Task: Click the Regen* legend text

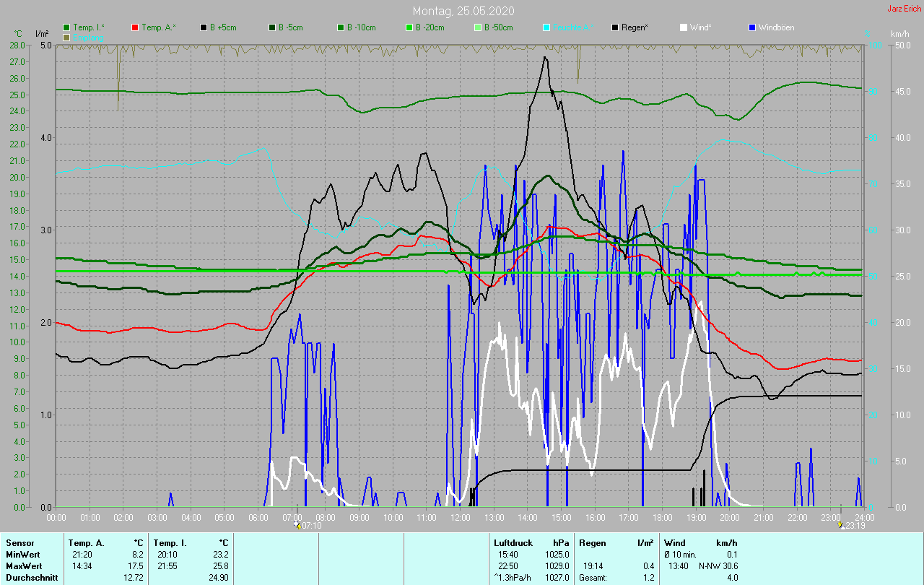Action: (x=635, y=27)
